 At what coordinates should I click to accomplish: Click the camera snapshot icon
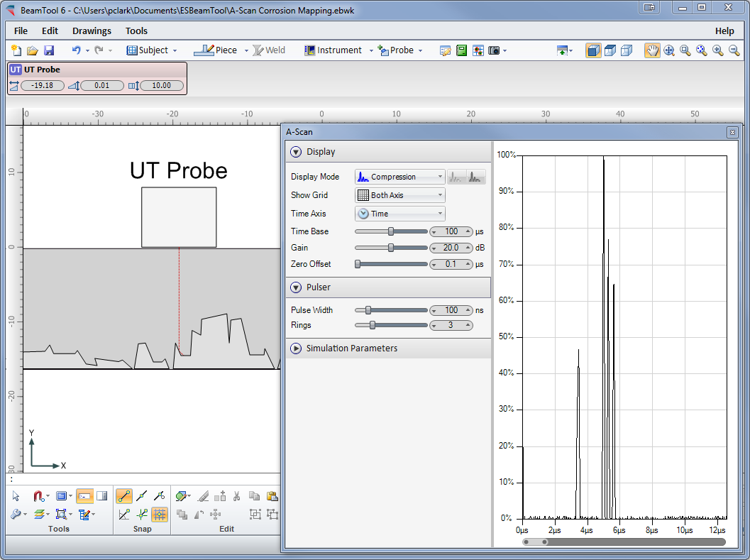point(494,50)
